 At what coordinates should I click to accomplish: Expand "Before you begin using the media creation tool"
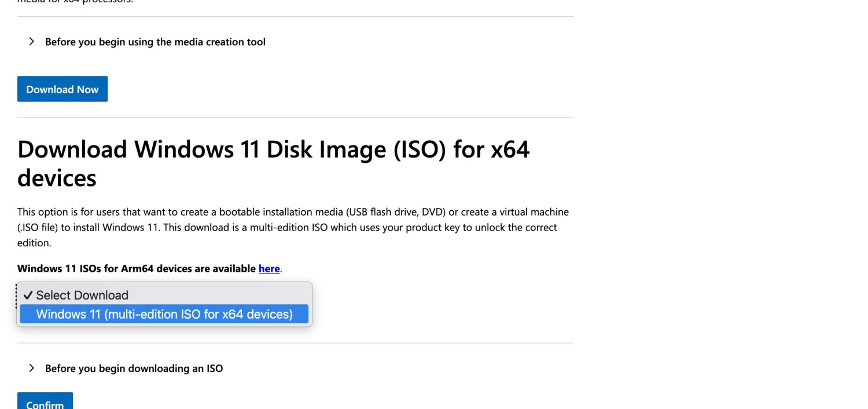[155, 42]
